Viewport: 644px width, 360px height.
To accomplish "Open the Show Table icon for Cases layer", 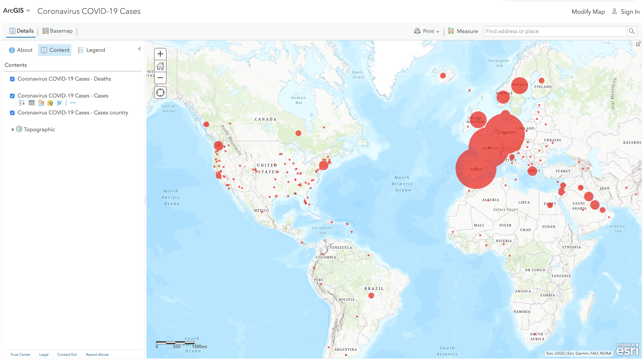I will click(31, 103).
